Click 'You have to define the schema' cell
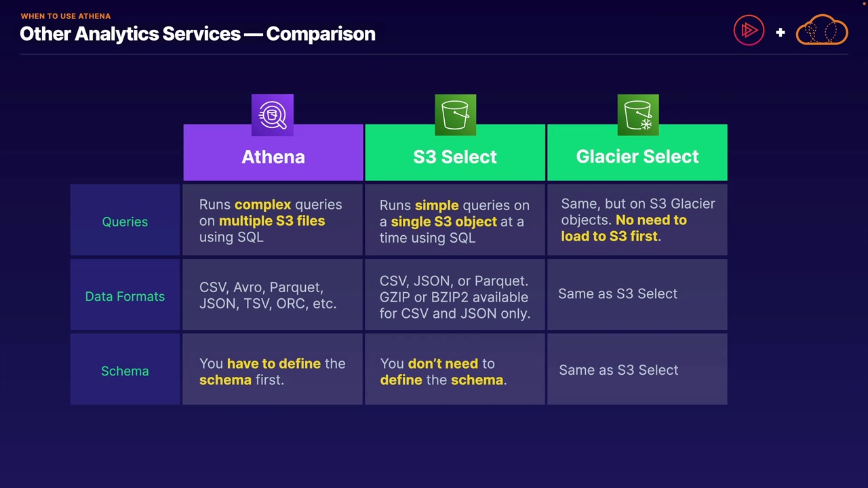This screenshot has height=488, width=868. click(x=273, y=371)
